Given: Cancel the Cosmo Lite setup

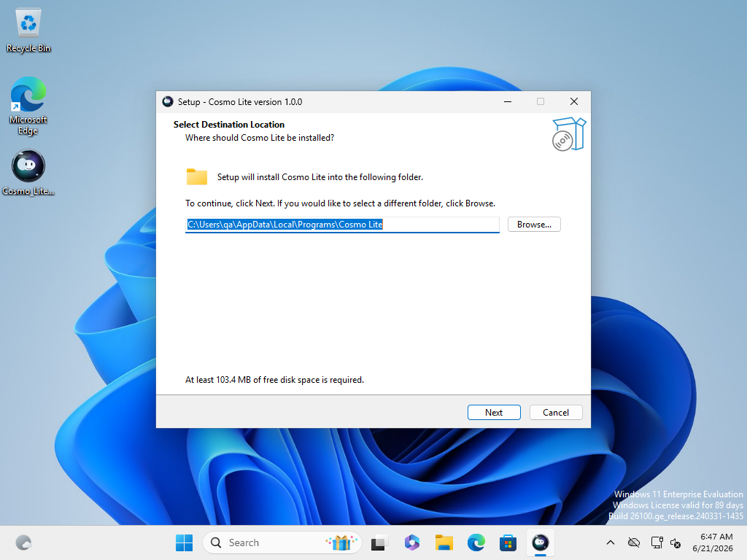Looking at the screenshot, I should point(555,413).
